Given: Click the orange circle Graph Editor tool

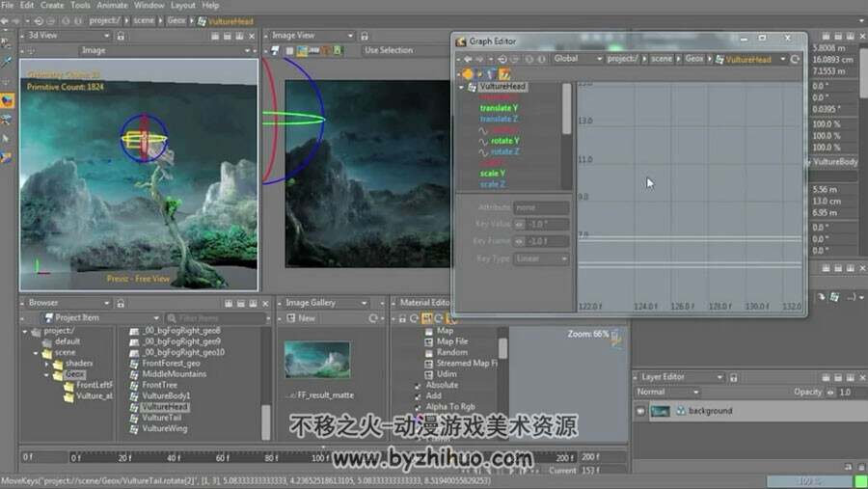Looking at the screenshot, I should [468, 73].
